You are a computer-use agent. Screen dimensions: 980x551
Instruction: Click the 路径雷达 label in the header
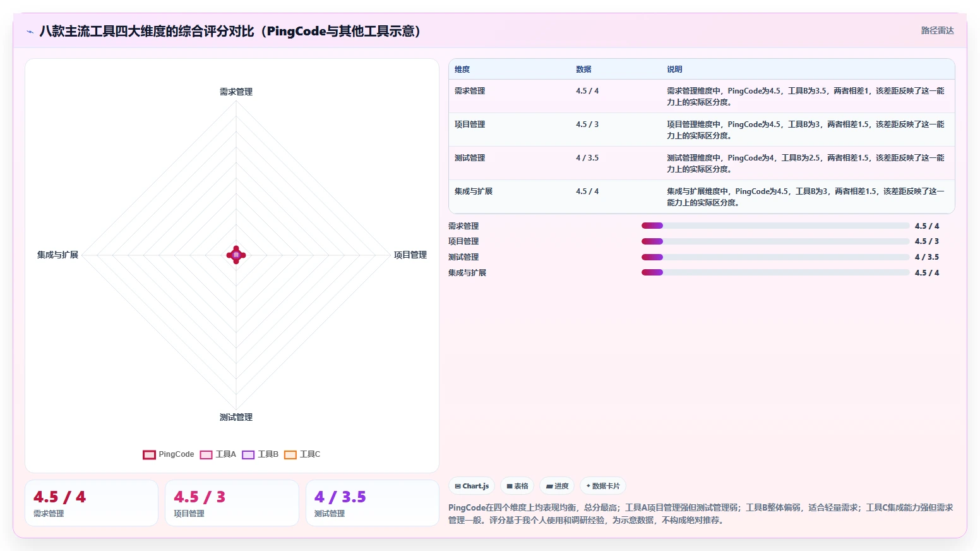pyautogui.click(x=937, y=30)
